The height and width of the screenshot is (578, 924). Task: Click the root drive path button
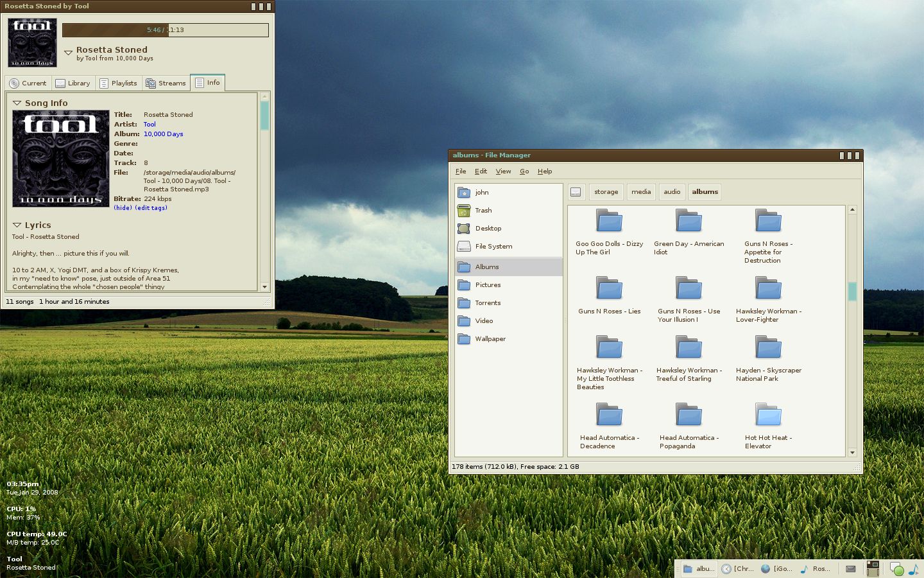click(x=576, y=192)
